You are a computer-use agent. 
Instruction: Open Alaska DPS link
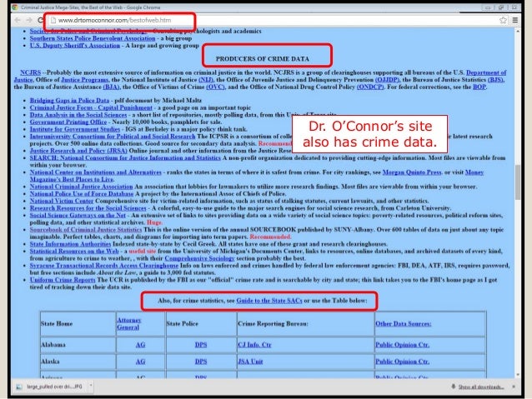coord(201,362)
